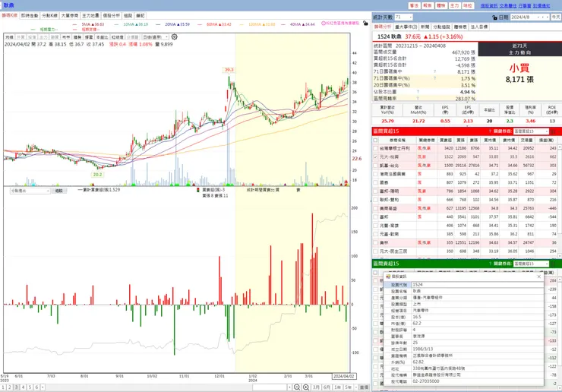Open the 分點進出 dropdown in lower chart
Screen dimensions: 562x392
30,191
